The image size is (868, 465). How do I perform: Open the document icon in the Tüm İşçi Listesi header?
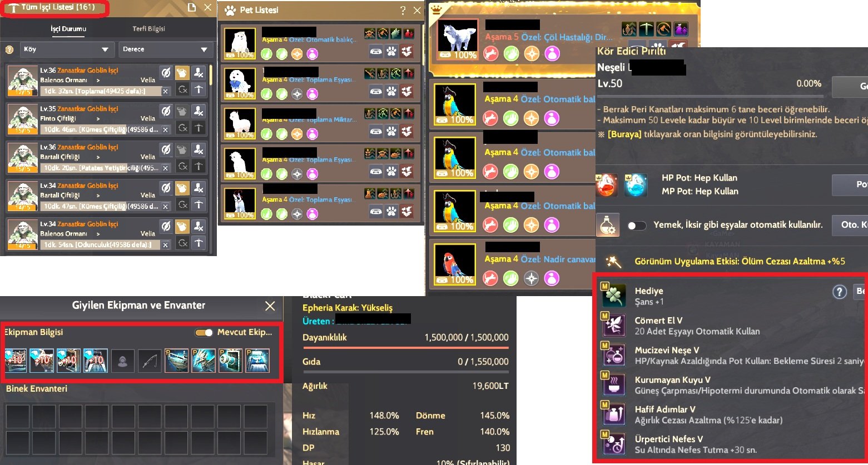[x=191, y=8]
